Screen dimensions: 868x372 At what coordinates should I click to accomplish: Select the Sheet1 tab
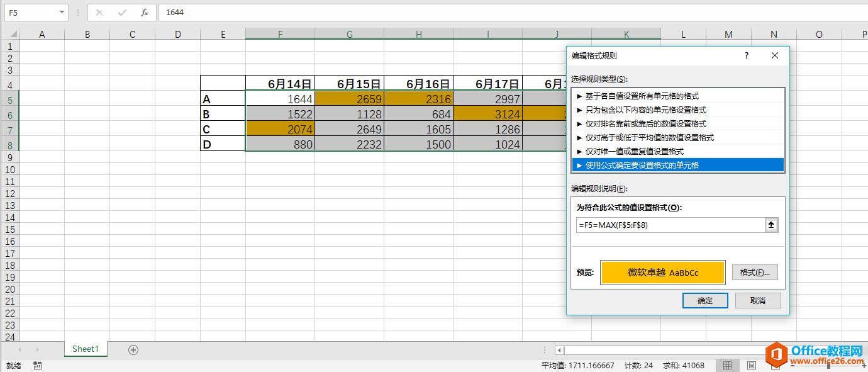click(86, 349)
